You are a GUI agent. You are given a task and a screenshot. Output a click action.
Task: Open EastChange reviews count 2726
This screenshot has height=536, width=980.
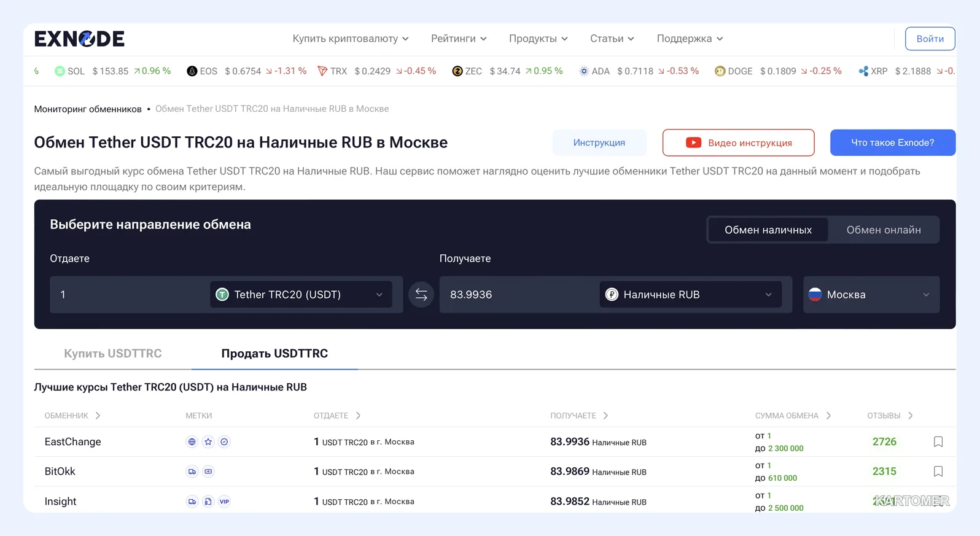click(x=884, y=442)
